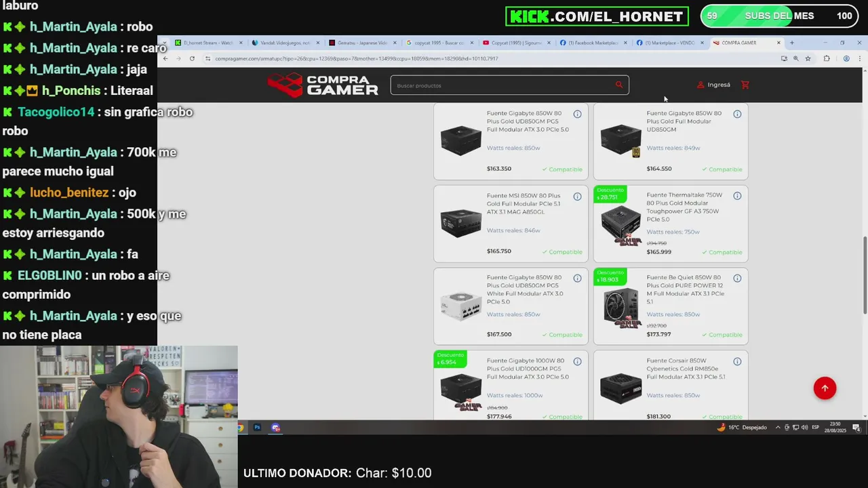Click the Ingresá login link
Viewport: 868px width, 488px height.
coord(719,85)
